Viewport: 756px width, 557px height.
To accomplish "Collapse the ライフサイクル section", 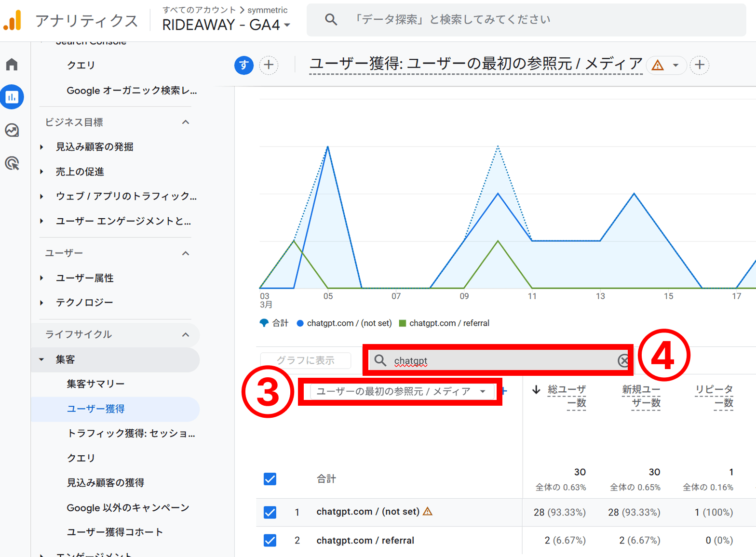I will [x=186, y=334].
